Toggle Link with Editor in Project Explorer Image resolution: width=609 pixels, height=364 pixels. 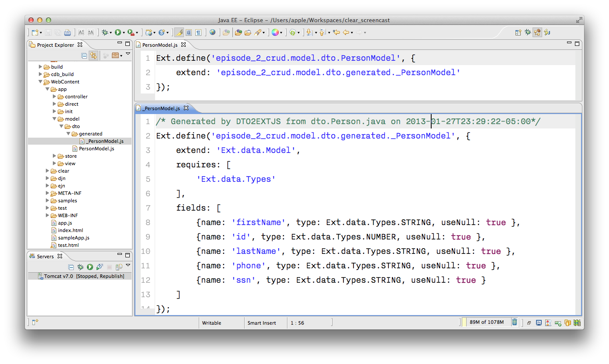(x=93, y=55)
